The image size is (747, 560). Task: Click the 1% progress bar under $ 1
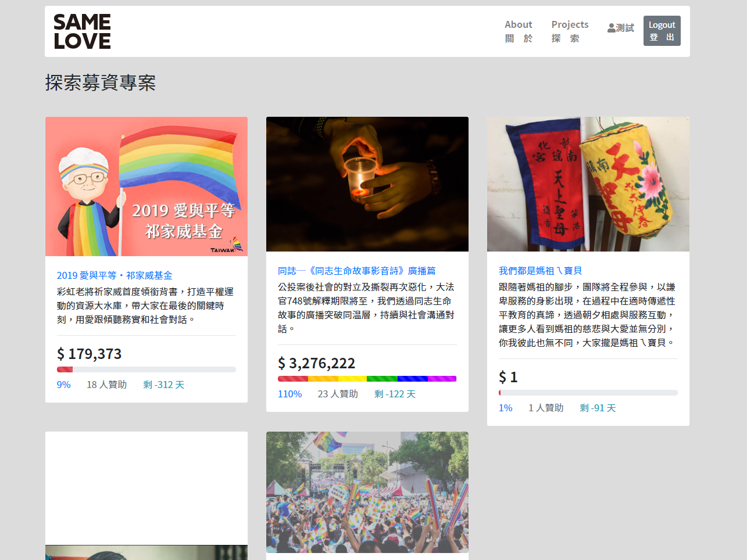click(588, 393)
